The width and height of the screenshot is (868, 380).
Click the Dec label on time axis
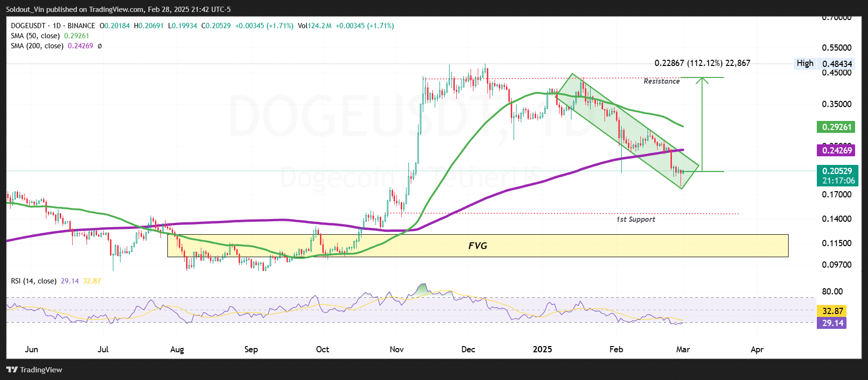tap(468, 349)
